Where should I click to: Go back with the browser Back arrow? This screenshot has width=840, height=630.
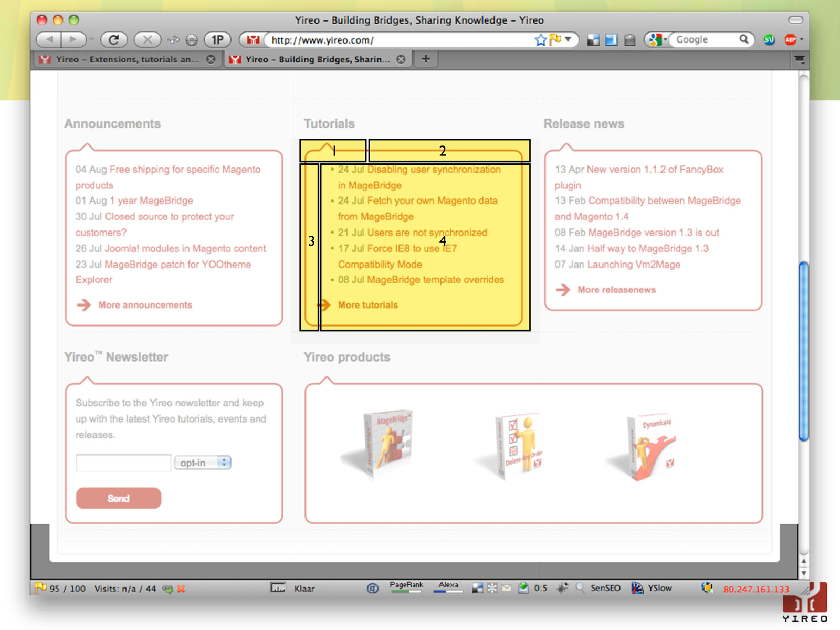tap(49, 39)
